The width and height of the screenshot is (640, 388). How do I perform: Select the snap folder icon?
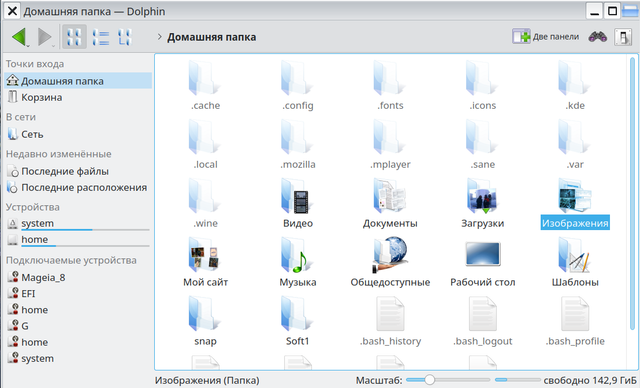click(205, 314)
